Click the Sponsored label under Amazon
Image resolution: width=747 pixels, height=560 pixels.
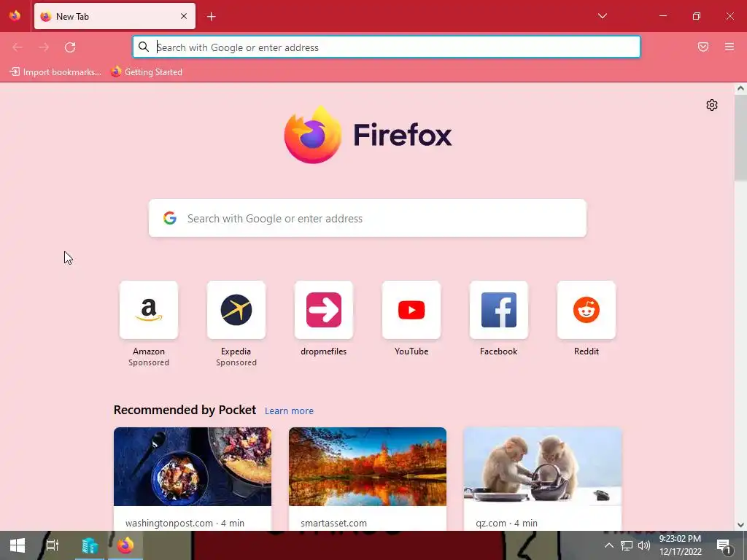click(x=149, y=363)
